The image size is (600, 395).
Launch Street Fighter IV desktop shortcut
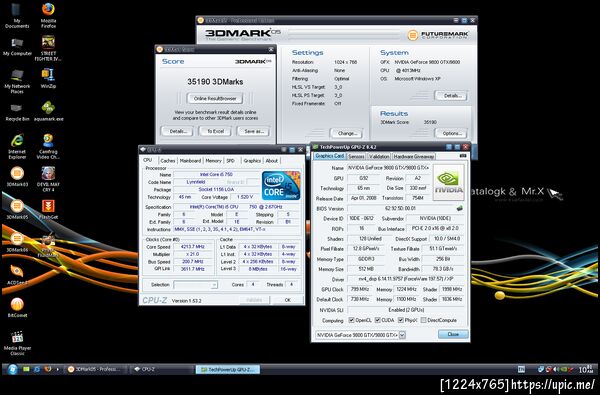[48, 48]
